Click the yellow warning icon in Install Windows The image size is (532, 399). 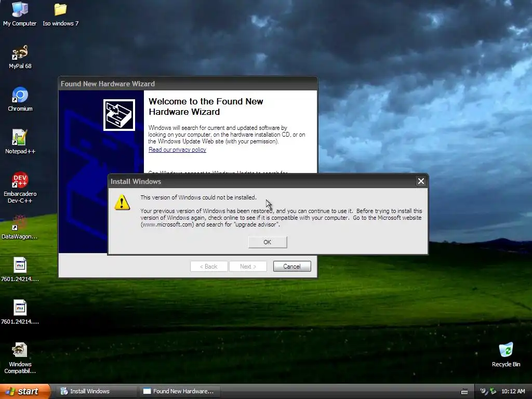(122, 203)
